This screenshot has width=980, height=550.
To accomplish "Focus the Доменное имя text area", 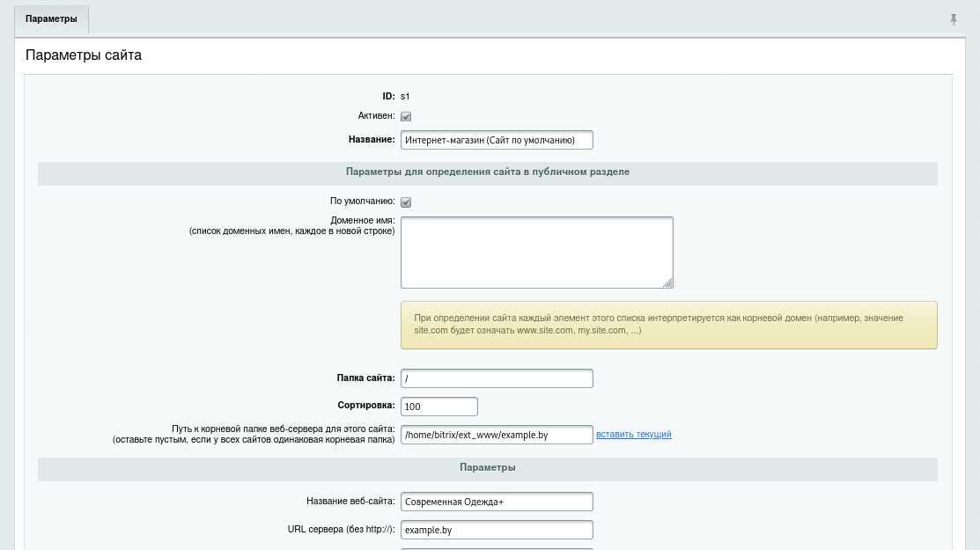I will point(536,252).
